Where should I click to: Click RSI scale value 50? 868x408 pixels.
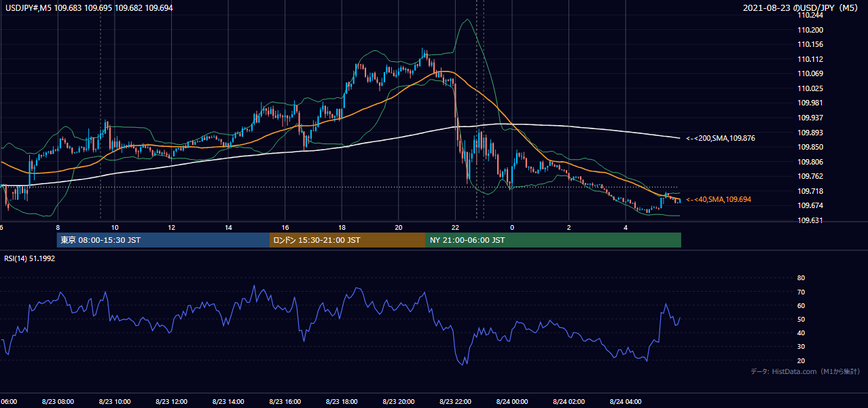pos(801,319)
